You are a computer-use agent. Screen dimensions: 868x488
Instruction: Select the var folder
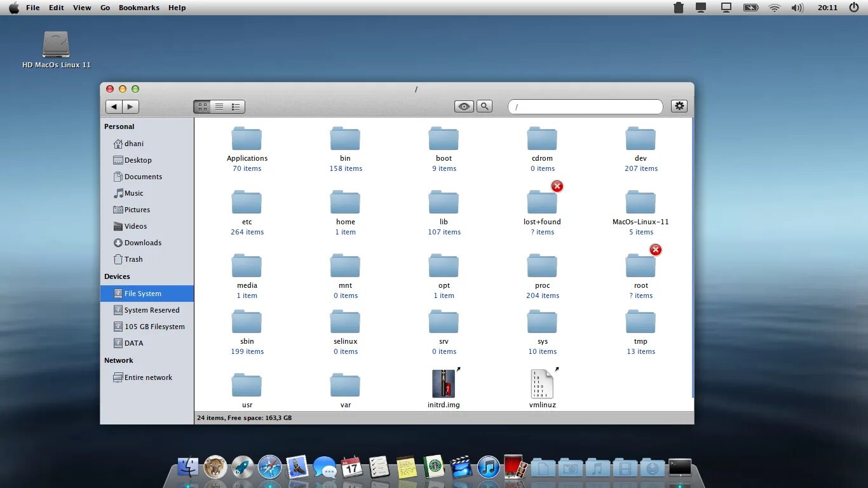(x=345, y=390)
